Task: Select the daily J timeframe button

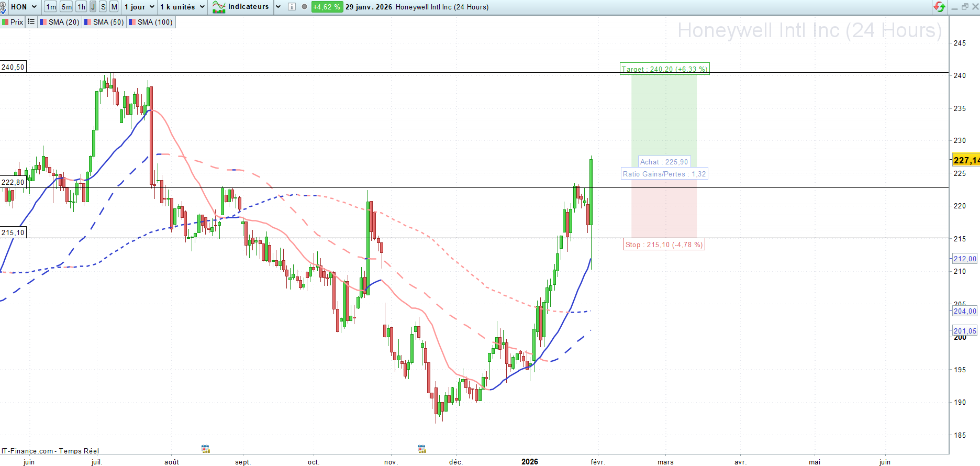Action: (x=93, y=7)
